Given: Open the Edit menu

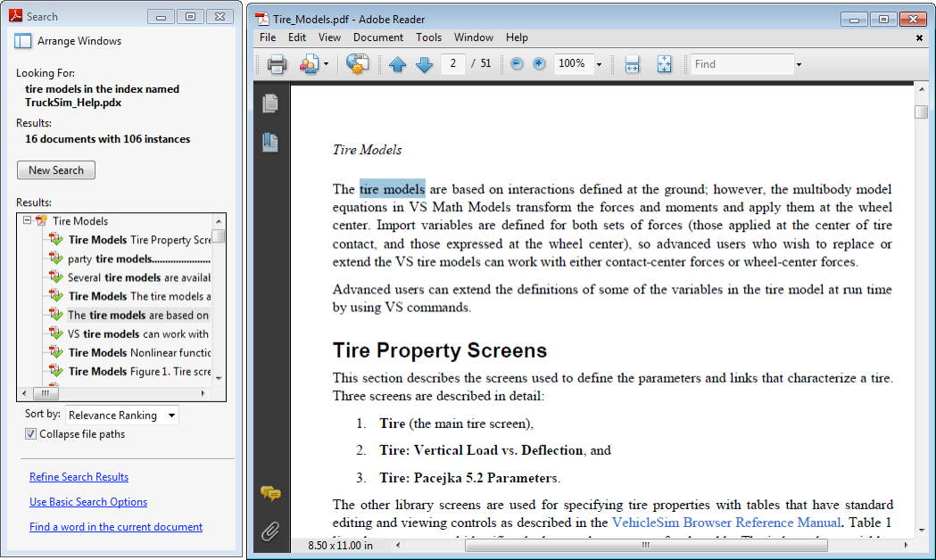Looking at the screenshot, I should 296,37.
